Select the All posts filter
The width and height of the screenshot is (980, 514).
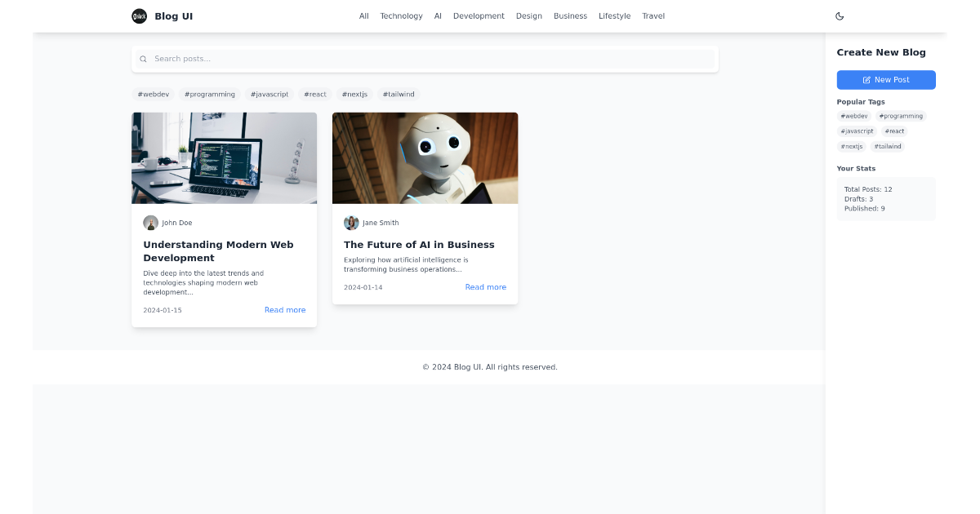(363, 16)
